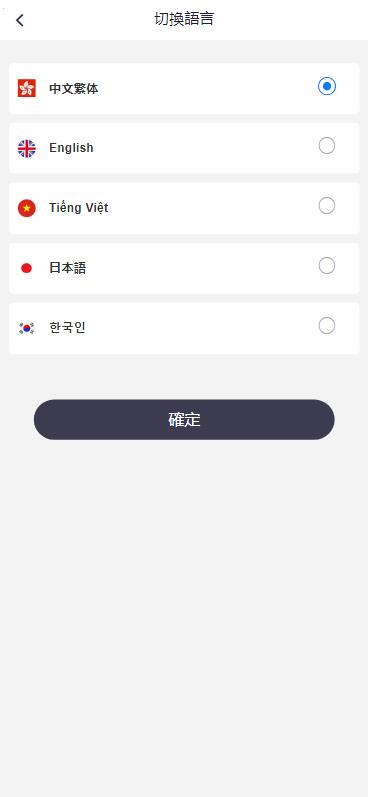Viewport: 368px width, 797px height.
Task: Click the Tiếng Việt text label
Action: (x=79, y=208)
